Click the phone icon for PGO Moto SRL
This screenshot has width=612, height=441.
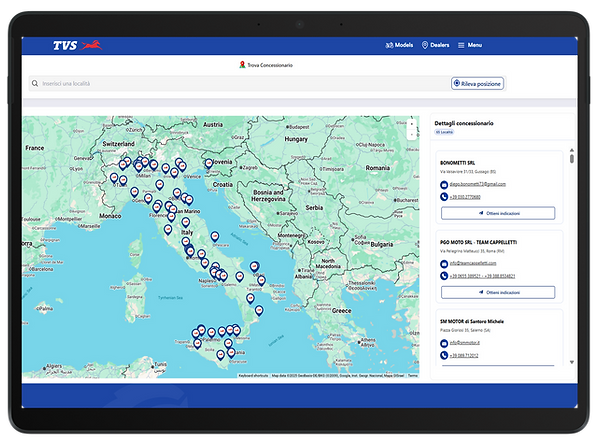point(444,276)
